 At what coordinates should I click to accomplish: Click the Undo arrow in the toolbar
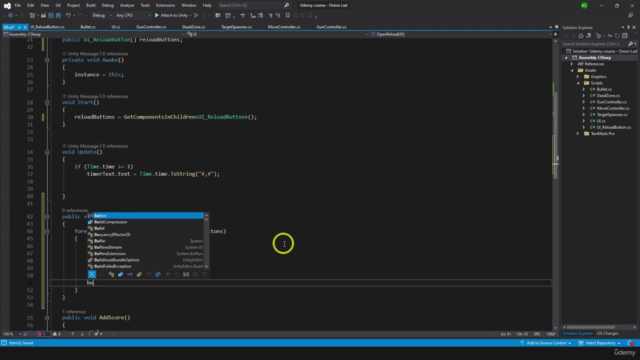point(68,16)
